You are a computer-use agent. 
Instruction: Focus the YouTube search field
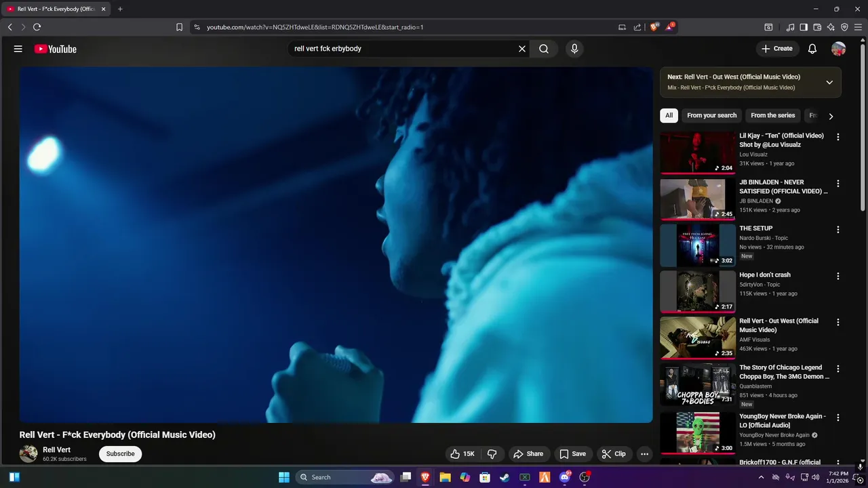[403, 49]
